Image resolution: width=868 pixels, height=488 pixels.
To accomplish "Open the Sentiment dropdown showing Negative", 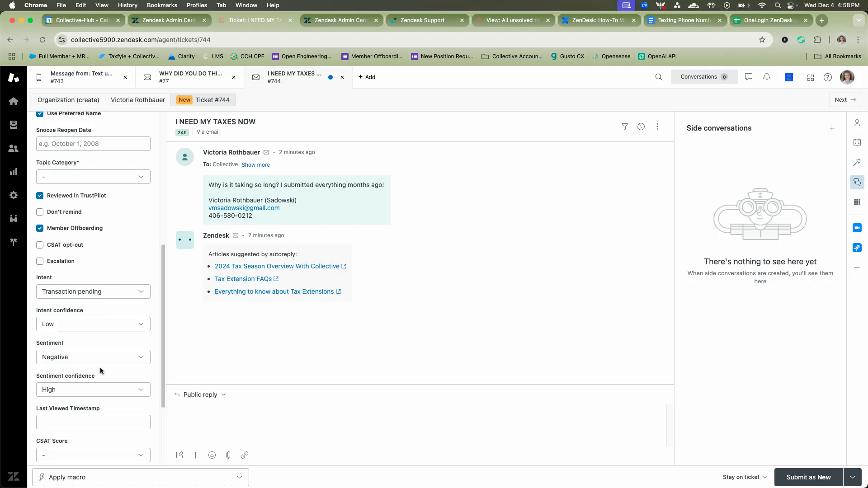I will click(x=93, y=357).
